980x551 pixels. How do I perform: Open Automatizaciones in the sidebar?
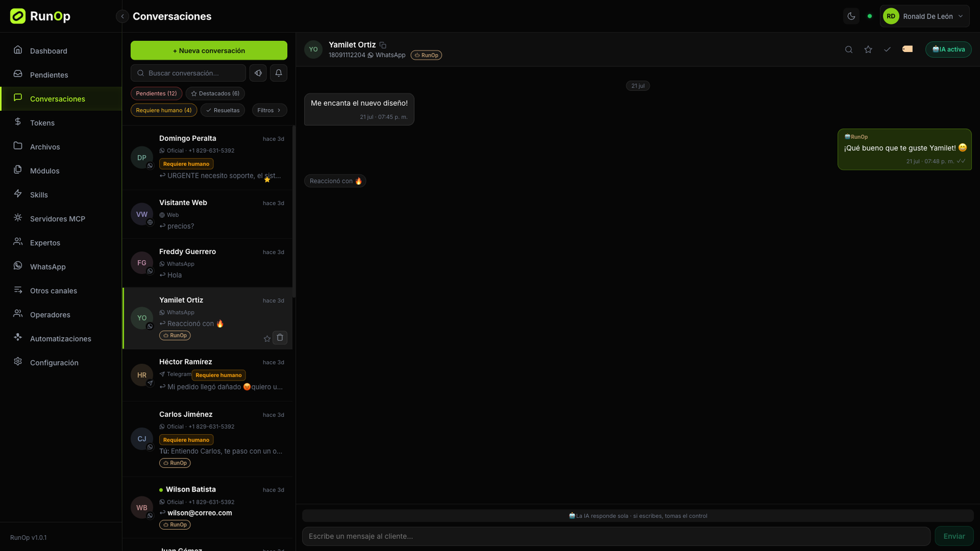point(61,339)
